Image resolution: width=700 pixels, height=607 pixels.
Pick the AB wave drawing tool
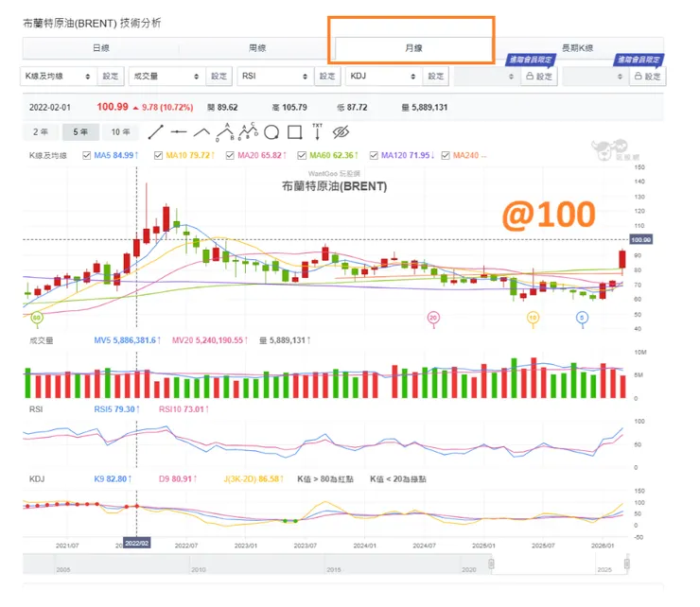coord(225,132)
